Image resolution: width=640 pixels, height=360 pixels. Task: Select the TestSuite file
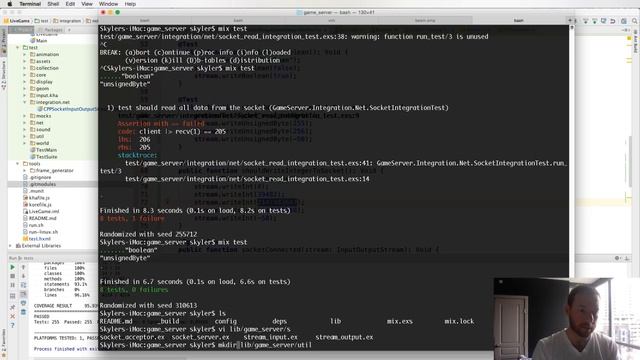[44, 157]
